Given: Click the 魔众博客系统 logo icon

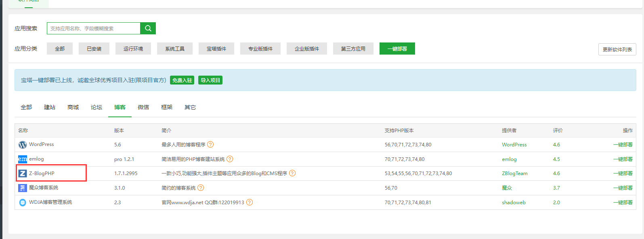Looking at the screenshot, I should point(23,188).
